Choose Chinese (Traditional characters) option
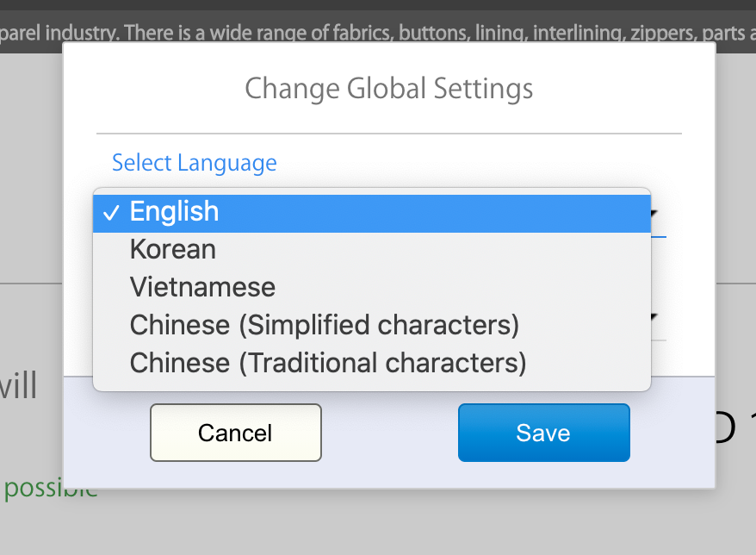The width and height of the screenshot is (756, 555). coord(372,363)
